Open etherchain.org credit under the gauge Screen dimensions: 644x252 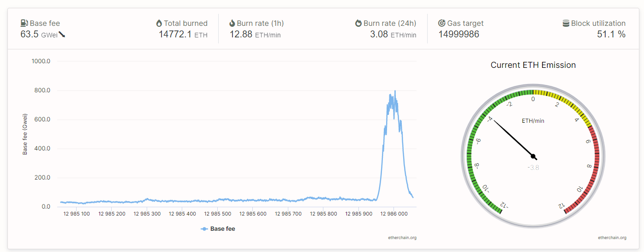[x=612, y=238]
